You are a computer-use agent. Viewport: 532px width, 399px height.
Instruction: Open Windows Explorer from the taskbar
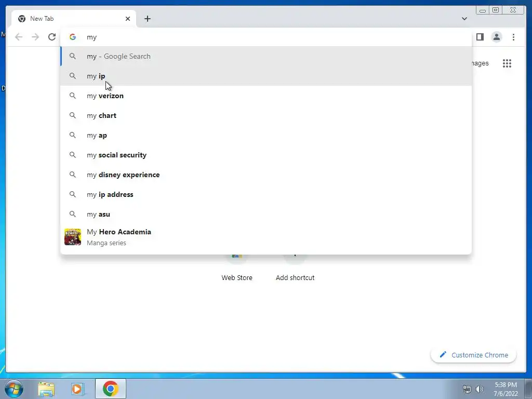pos(46,389)
